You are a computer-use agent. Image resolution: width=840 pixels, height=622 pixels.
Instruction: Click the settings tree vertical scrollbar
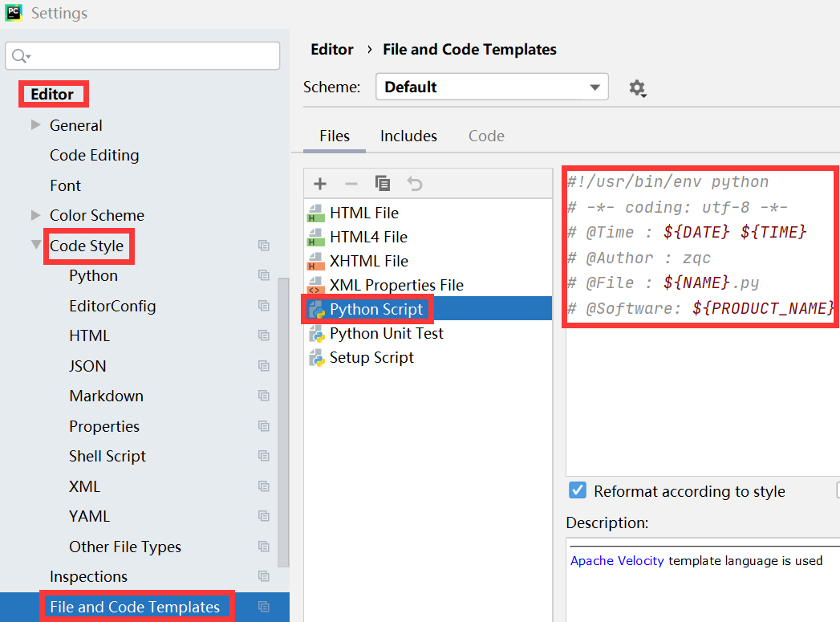283,422
